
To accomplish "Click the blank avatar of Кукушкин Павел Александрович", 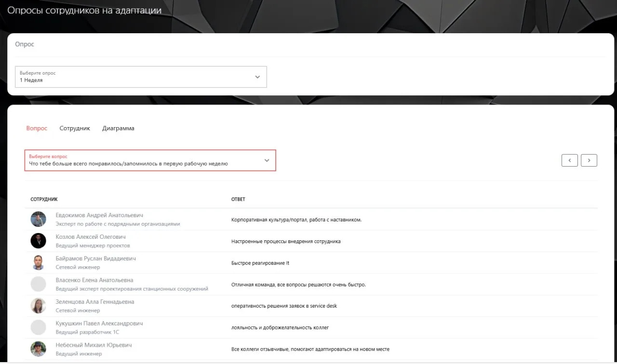I will (38, 327).
